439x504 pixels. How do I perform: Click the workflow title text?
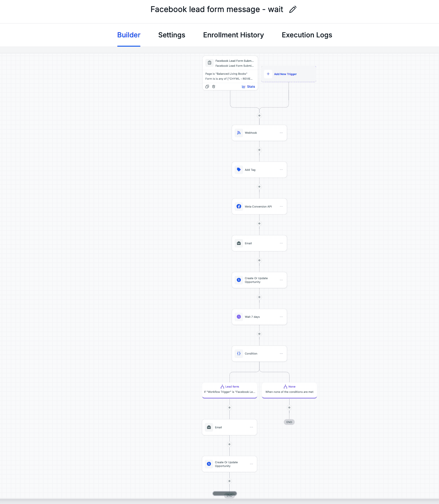[x=217, y=9]
